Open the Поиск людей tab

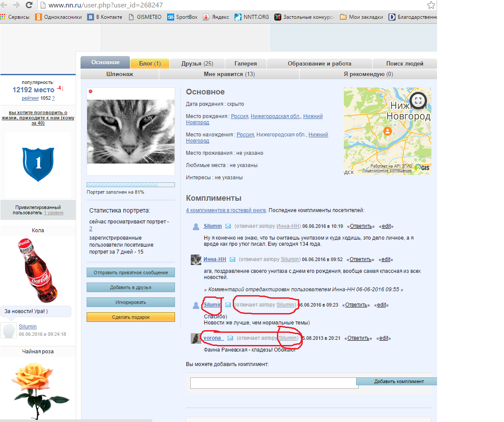point(405,64)
